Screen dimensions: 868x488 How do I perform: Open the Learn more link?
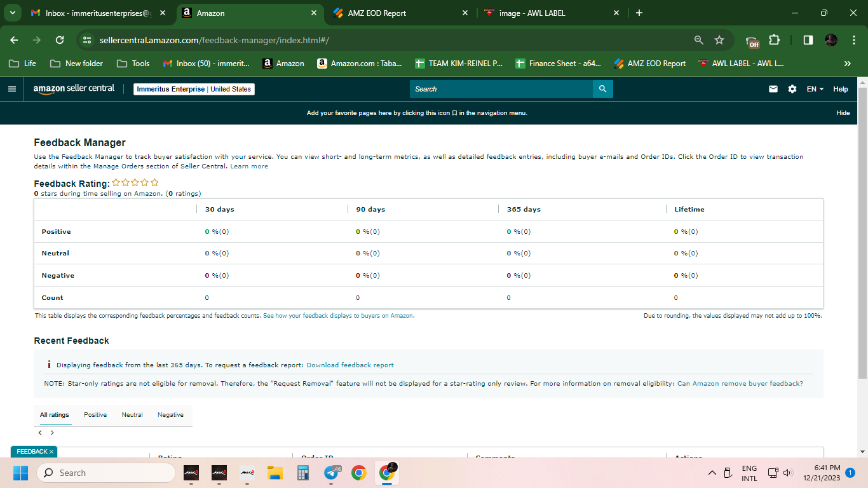point(249,166)
